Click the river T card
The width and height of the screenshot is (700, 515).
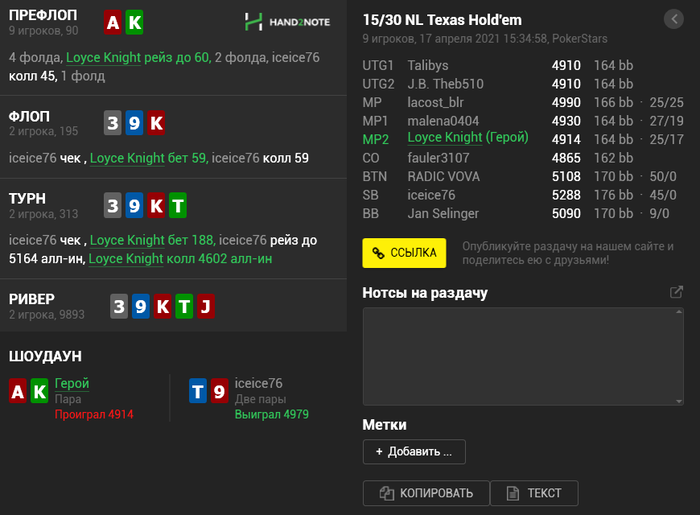[x=184, y=306]
